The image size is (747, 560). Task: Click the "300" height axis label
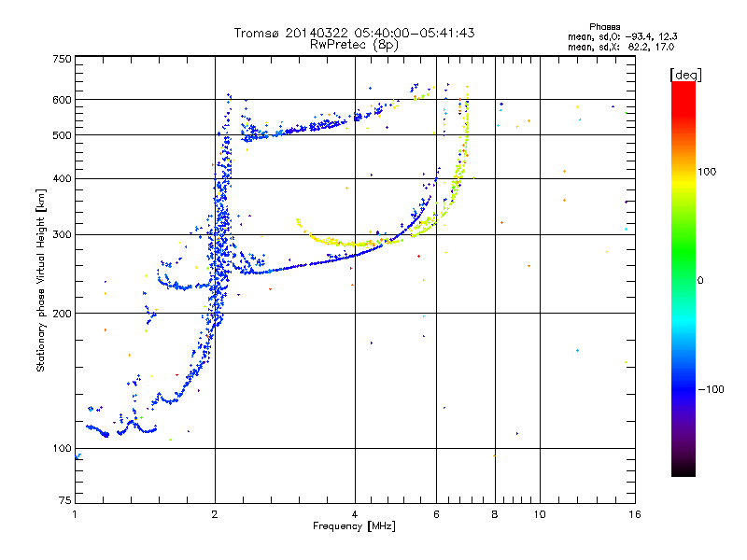point(62,234)
